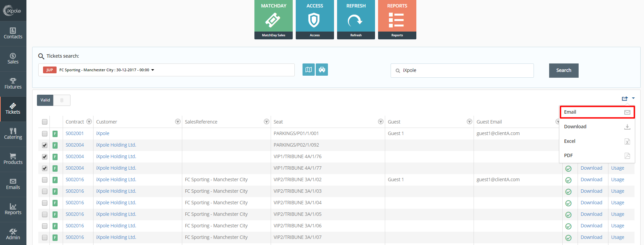Open the iXpole customer link
The width and height of the screenshot is (644, 245).
point(103,133)
